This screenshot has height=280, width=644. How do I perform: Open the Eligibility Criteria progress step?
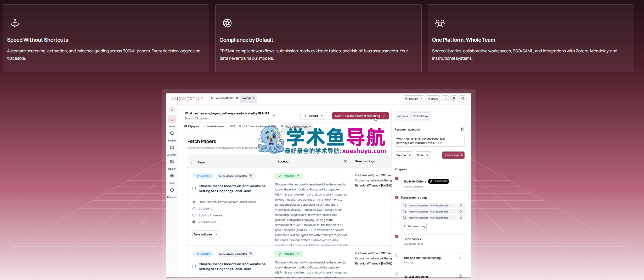433,184
